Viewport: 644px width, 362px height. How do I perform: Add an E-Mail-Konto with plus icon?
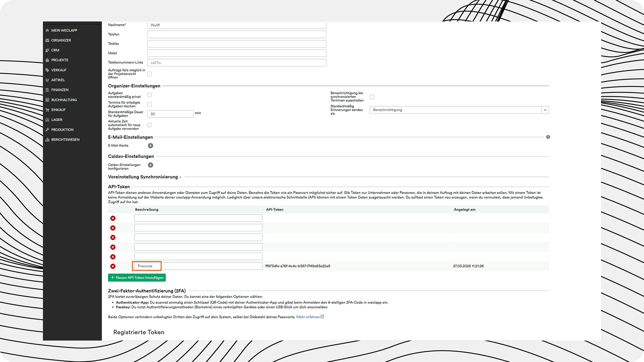151,146
